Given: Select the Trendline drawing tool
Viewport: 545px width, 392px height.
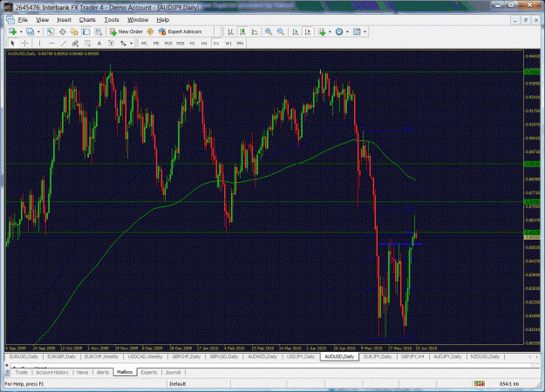Looking at the screenshot, I should [x=64, y=43].
